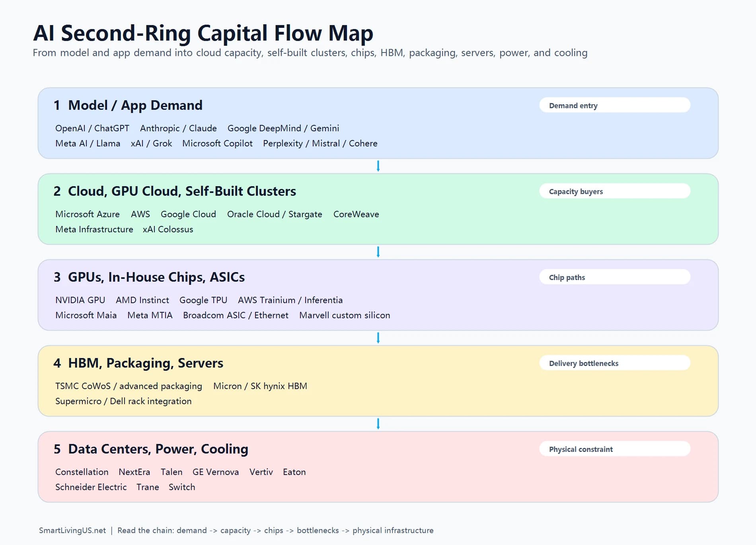Select 'Constellation' entry
756x545 pixels.
[82, 472]
